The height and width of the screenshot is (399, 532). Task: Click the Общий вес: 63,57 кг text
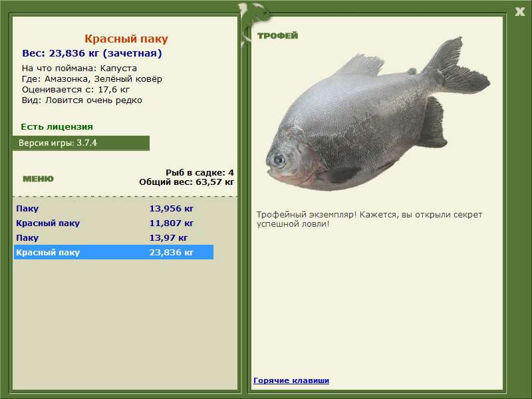187,182
